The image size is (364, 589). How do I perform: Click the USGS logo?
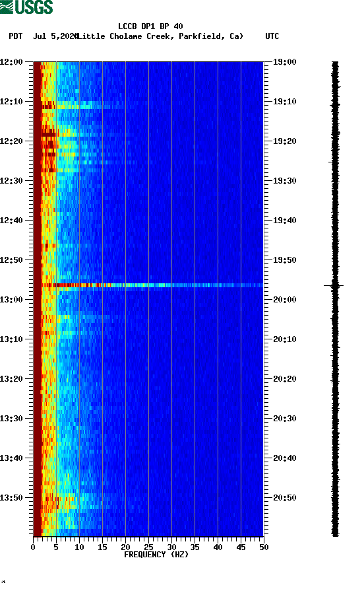[26, 7]
